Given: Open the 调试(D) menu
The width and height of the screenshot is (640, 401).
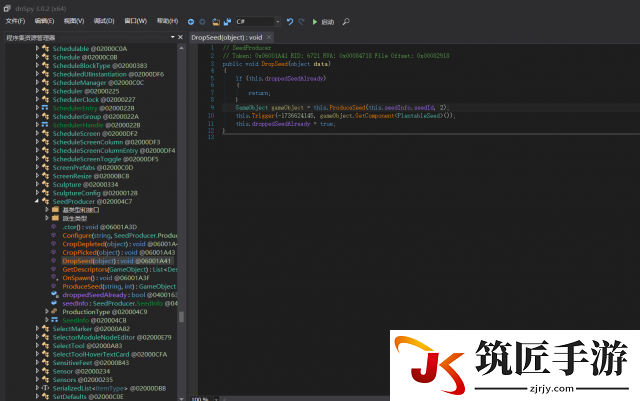Looking at the screenshot, I should (x=104, y=21).
